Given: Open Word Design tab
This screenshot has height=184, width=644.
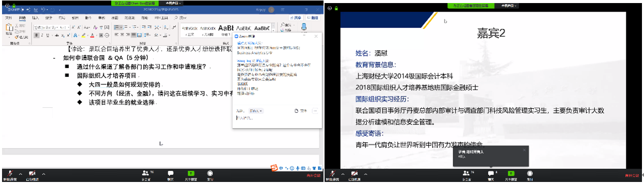Looking at the screenshot, I should 48,17.
